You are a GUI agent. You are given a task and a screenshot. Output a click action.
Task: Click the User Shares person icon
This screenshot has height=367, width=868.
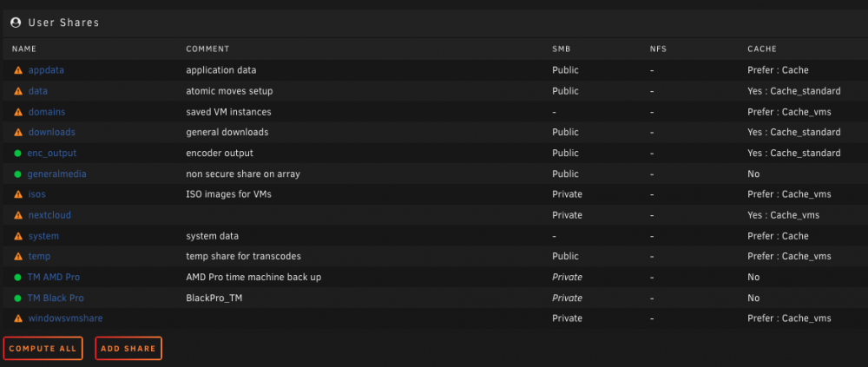(16, 23)
